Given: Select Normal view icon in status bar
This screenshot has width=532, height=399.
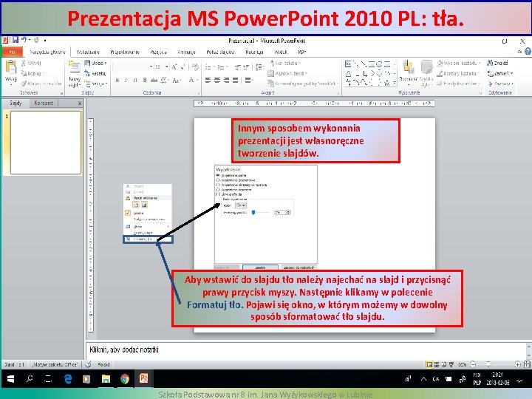Looking at the screenshot, I should coord(429,365).
